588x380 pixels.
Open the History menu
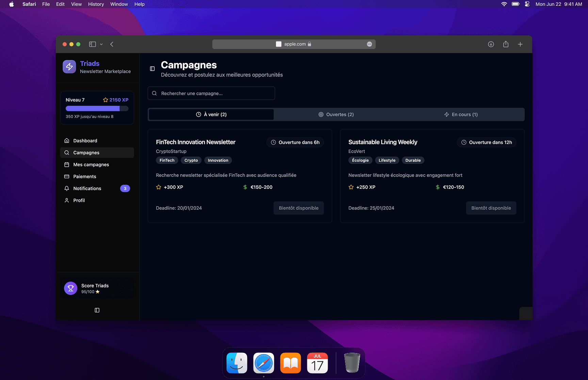pyautogui.click(x=96, y=4)
